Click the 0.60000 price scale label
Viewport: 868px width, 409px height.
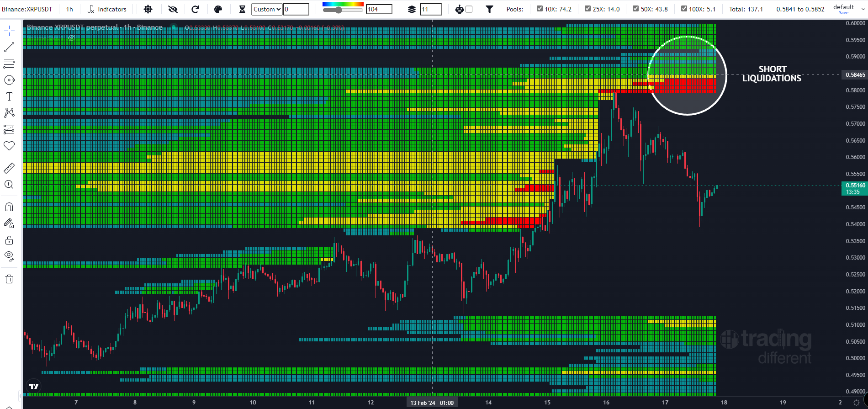(x=855, y=23)
